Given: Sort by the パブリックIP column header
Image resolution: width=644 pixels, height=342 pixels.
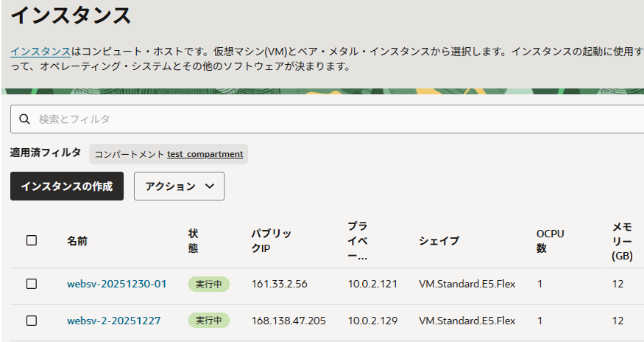Looking at the screenshot, I should point(271,241).
